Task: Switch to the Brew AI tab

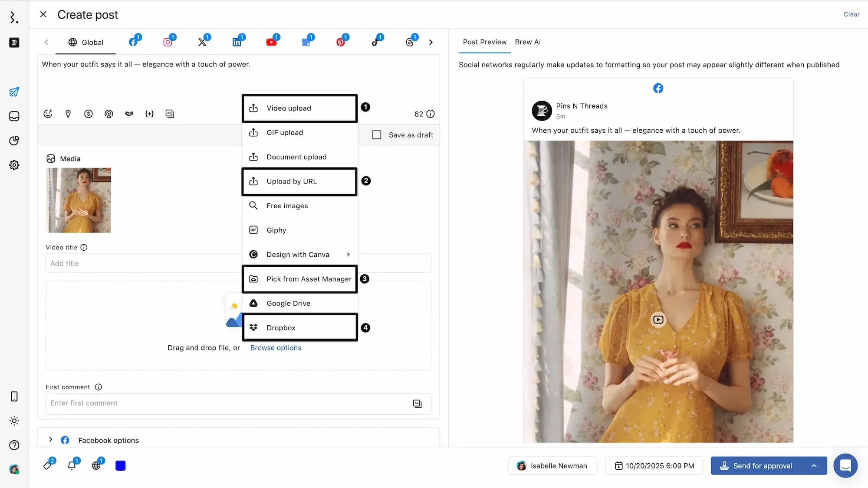Action: coord(528,42)
